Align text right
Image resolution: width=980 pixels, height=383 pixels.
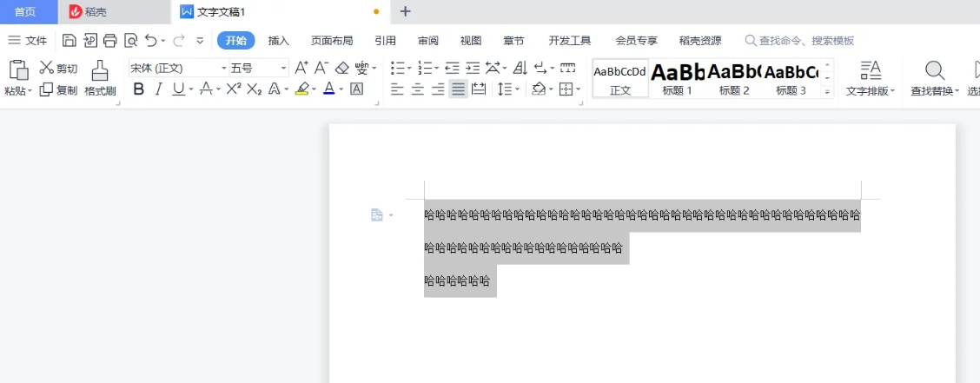[x=438, y=89]
